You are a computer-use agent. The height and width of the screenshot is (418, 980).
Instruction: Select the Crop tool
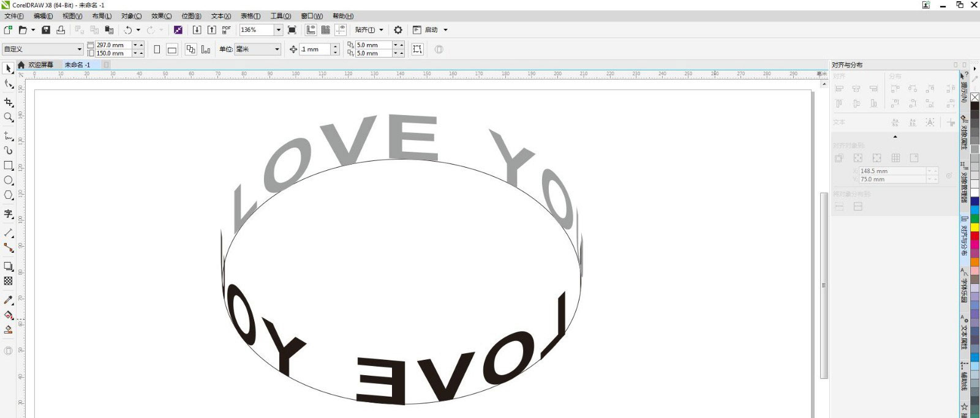point(9,102)
